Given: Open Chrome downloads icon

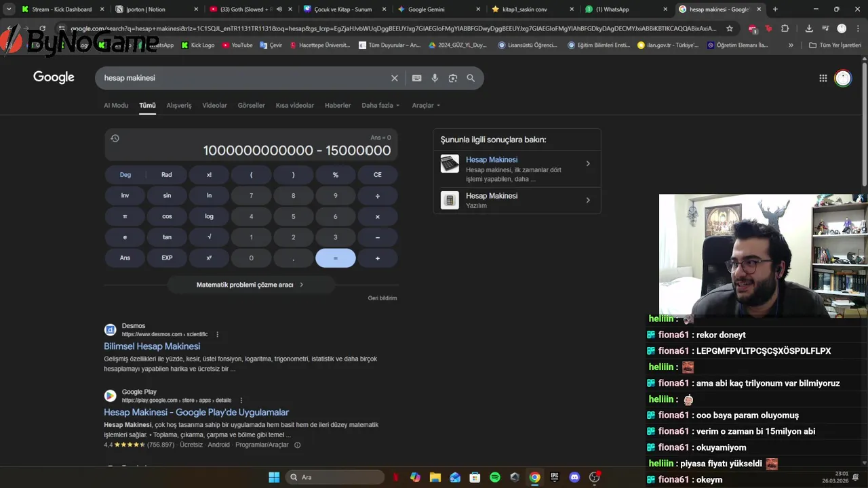Looking at the screenshot, I should (x=809, y=28).
